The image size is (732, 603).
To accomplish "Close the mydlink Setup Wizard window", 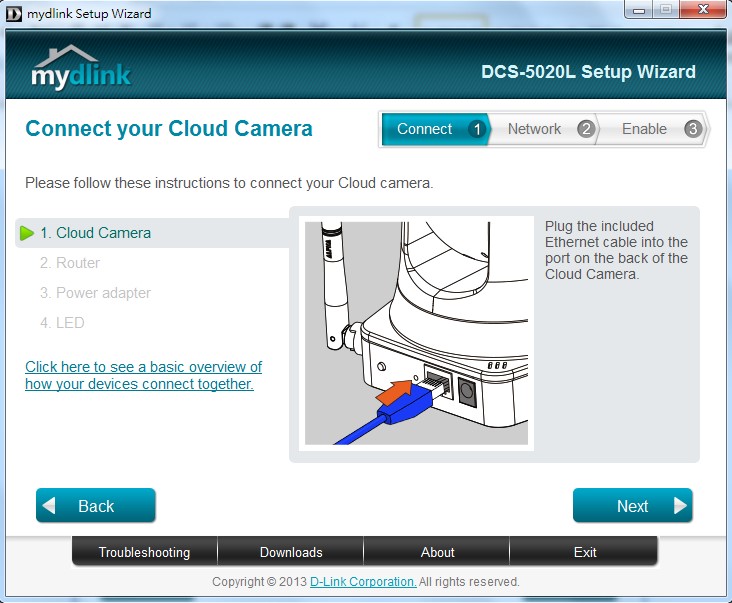I will pyautogui.click(x=703, y=10).
